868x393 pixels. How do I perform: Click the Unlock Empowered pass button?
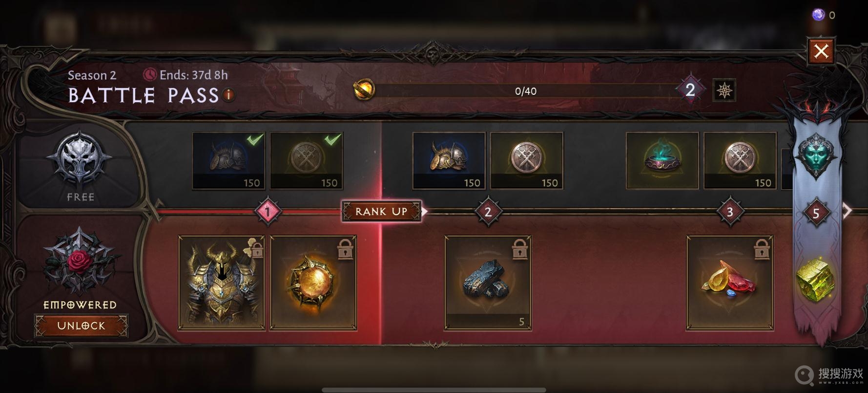(x=81, y=326)
